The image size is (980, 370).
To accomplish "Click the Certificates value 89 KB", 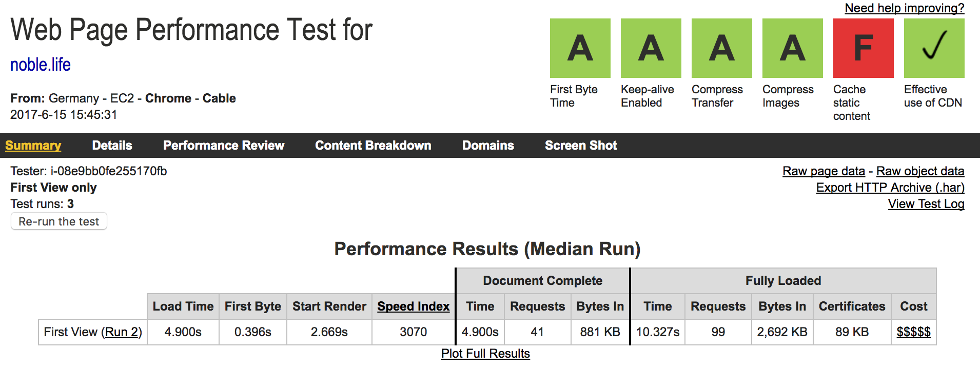I will 852,332.
